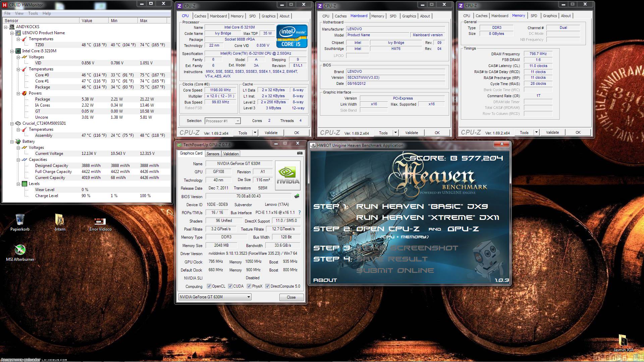644x362 pixels.
Task: Click the Crucial_CT240M500SSD1 drive icon
Action: coord(18,123)
